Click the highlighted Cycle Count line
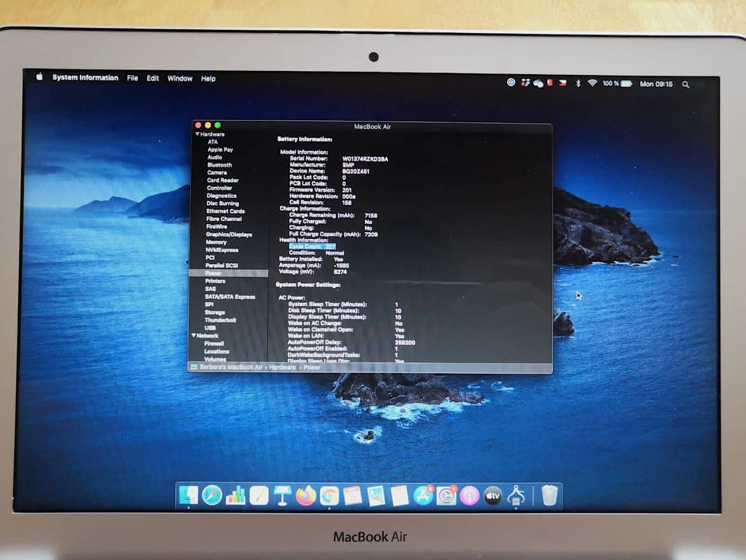Viewport: 746px width, 560px height. tap(312, 246)
